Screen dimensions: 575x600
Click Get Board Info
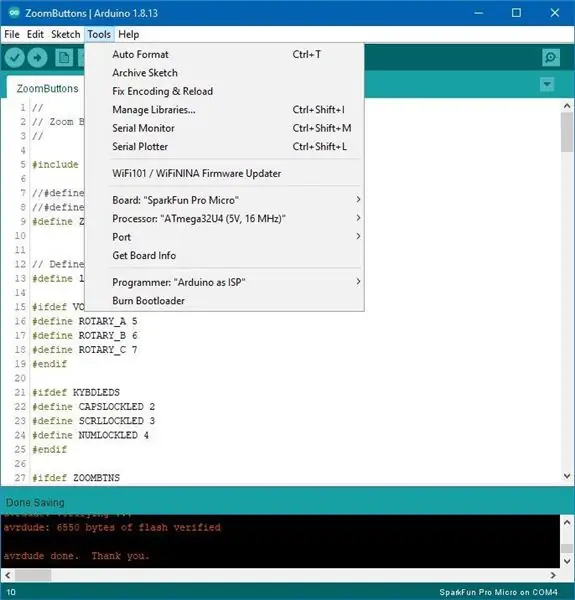tap(236, 255)
